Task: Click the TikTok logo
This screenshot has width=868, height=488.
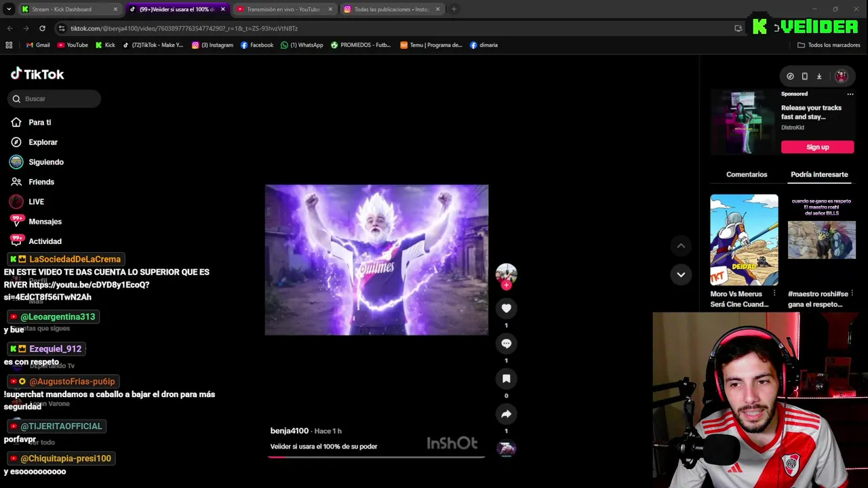Action: [37, 74]
